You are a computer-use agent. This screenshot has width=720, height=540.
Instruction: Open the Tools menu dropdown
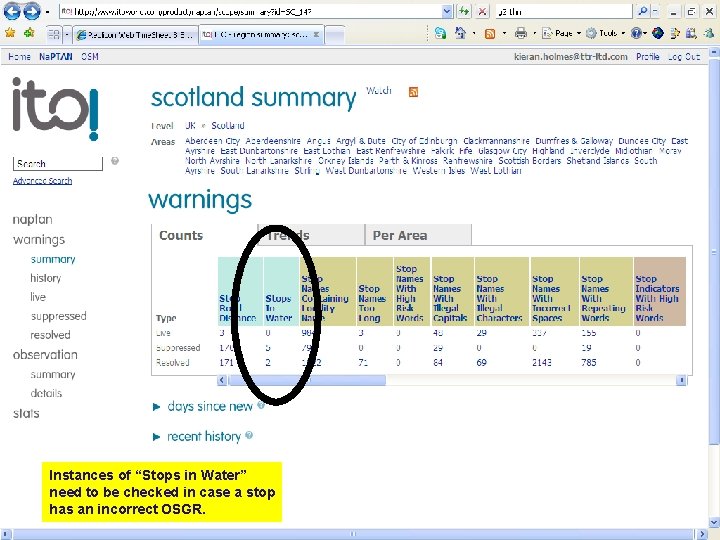click(x=606, y=33)
